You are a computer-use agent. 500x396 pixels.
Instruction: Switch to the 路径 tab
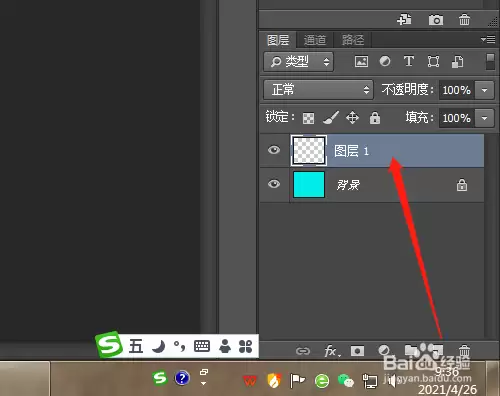pyautogui.click(x=353, y=40)
